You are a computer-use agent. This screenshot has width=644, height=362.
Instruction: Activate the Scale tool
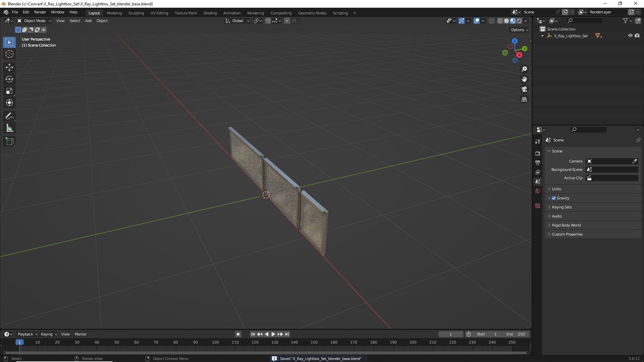coord(9,91)
